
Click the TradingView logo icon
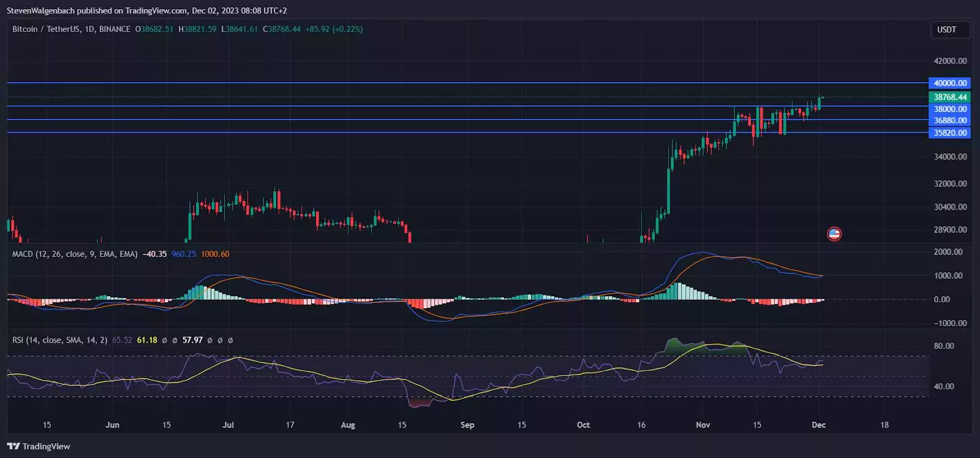click(13, 446)
